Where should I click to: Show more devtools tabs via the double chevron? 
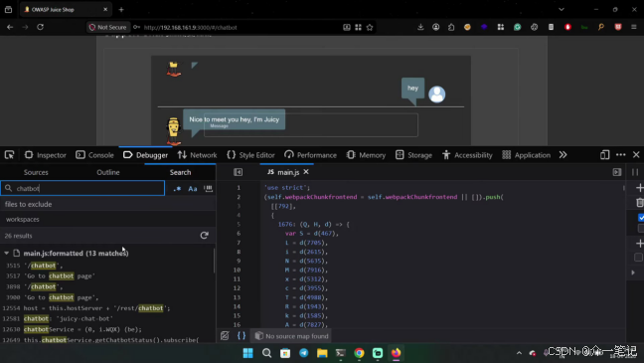[x=563, y=155]
